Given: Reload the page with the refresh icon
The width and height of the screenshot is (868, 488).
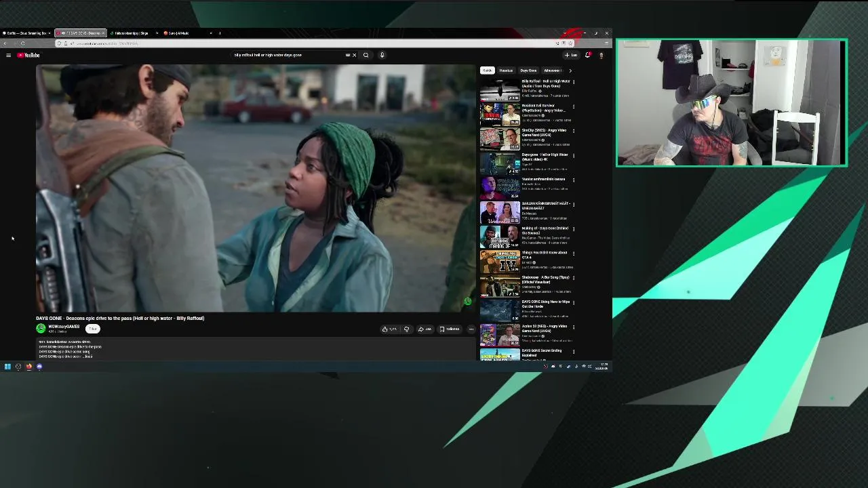Looking at the screenshot, I should pos(22,43).
